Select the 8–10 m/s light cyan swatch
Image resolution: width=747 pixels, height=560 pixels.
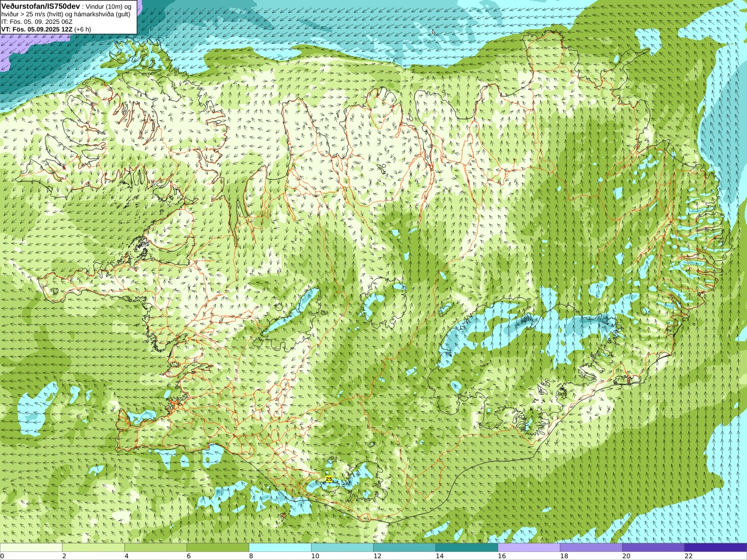280,548
